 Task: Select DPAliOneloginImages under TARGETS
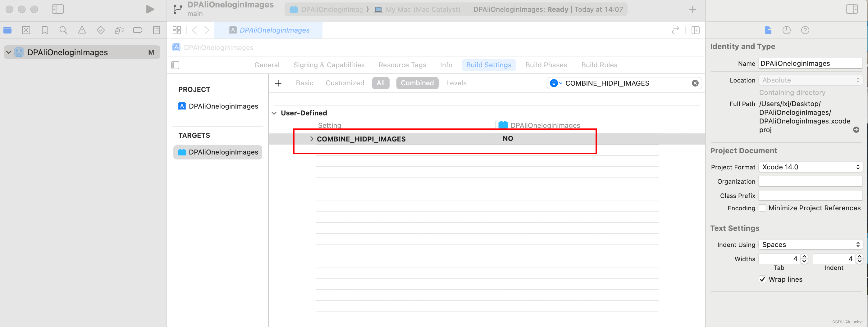pos(218,152)
